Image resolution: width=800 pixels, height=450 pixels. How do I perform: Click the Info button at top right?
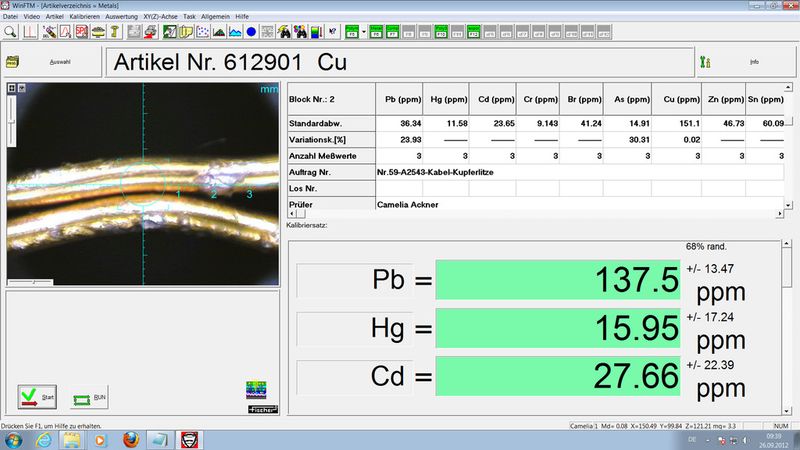pyautogui.click(x=746, y=62)
